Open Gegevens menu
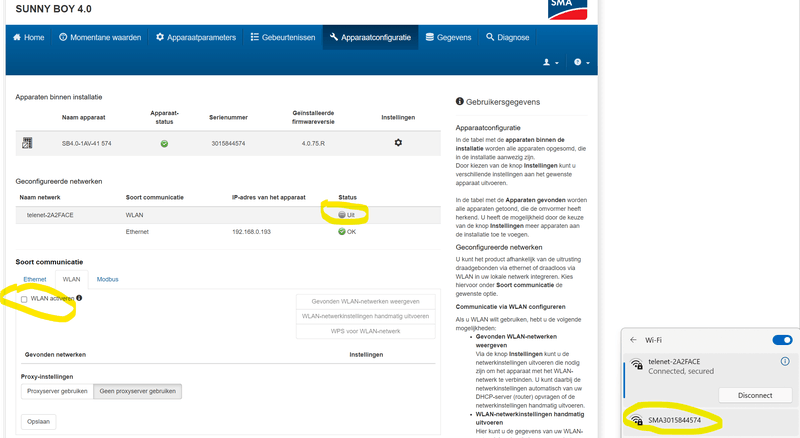Image resolution: width=800 pixels, height=438 pixels. point(448,37)
